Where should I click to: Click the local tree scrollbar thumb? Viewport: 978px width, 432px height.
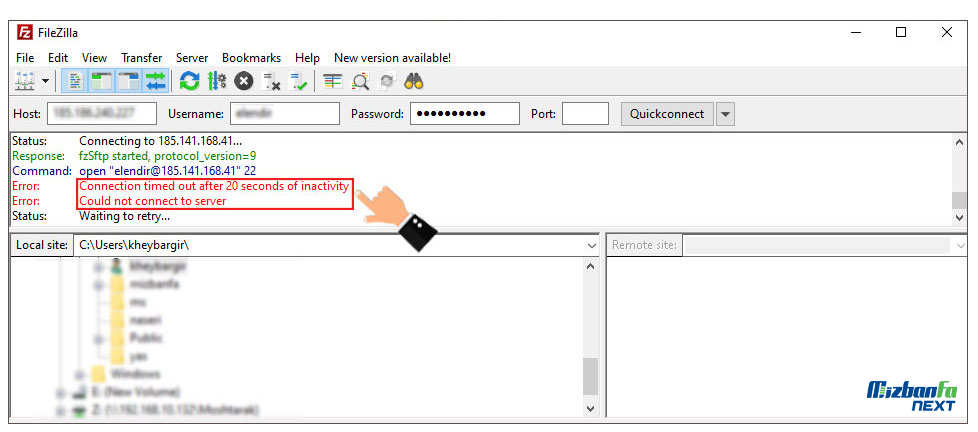point(591,377)
